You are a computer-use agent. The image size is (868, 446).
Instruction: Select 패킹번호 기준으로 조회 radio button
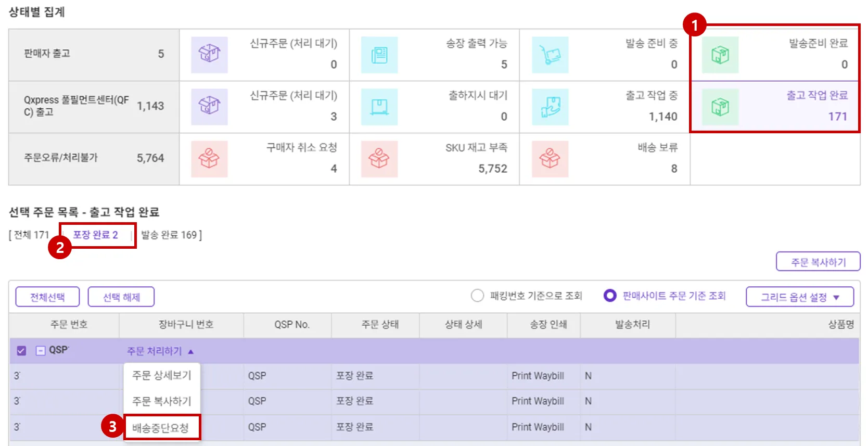pyautogui.click(x=477, y=296)
